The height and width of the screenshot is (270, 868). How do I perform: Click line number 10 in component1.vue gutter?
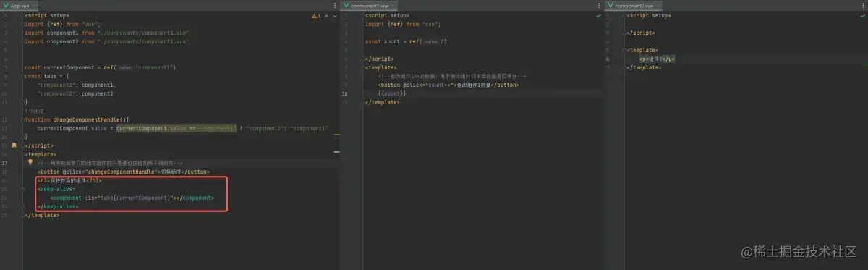click(346, 93)
